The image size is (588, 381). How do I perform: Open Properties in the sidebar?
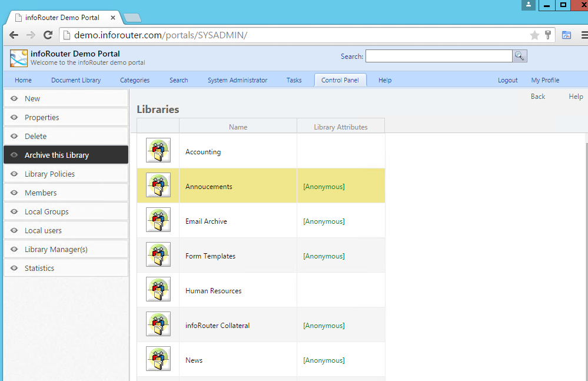click(x=66, y=117)
